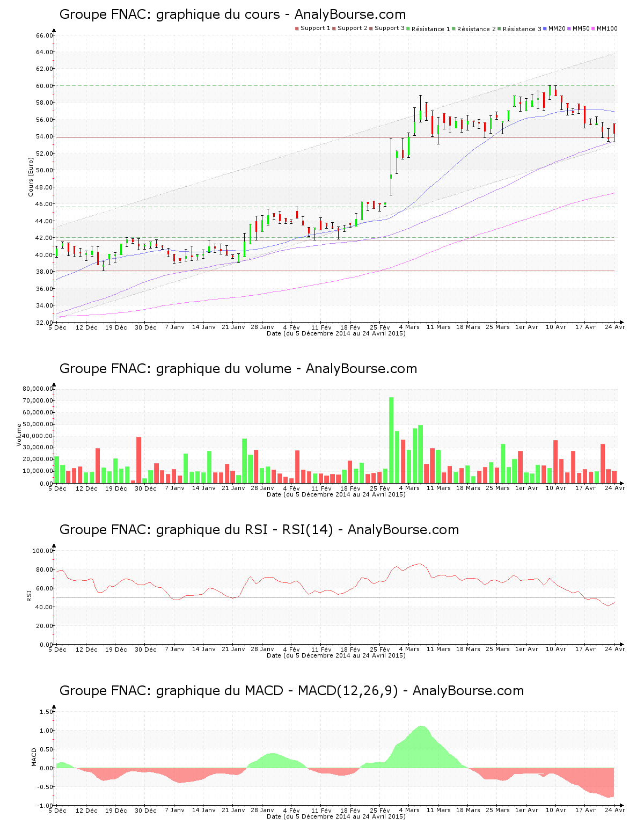644x832 pixels.
Task: Click the 'Cours (Euro)' vertical axis label
Action: pos(31,177)
